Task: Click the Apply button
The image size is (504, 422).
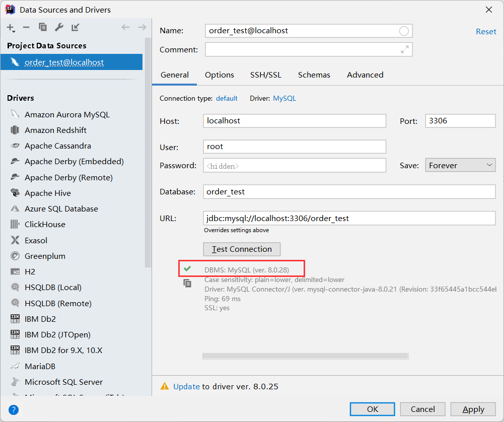Action: click(x=473, y=409)
